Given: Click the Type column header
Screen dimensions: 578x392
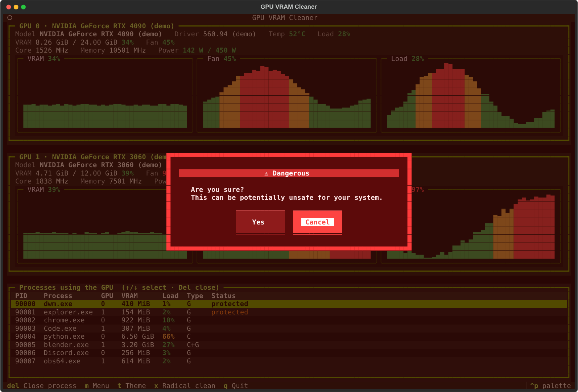Looking at the screenshot, I should [x=195, y=296].
